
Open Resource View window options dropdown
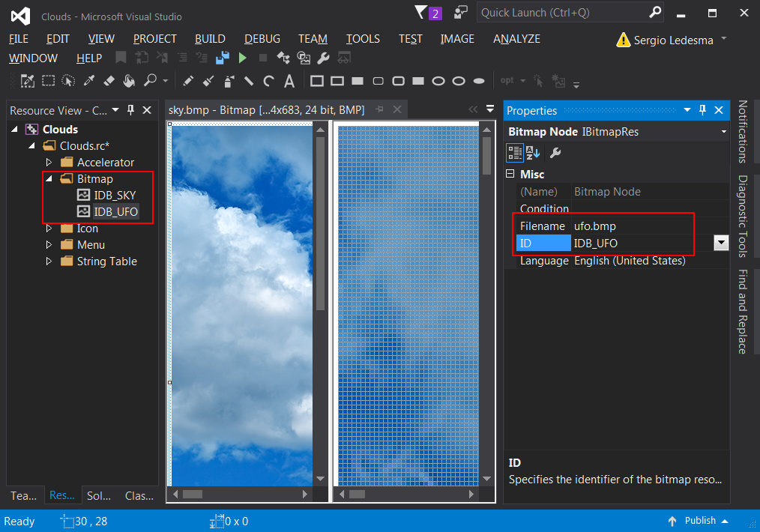115,110
